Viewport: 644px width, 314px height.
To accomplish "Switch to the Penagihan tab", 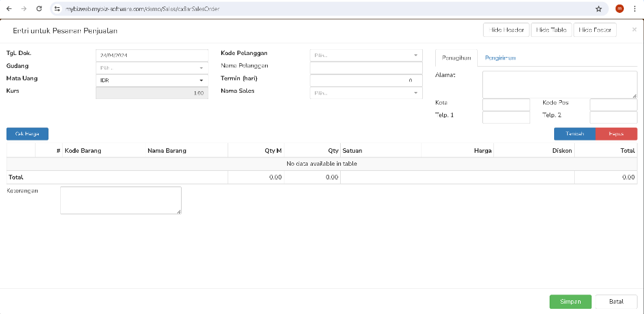I will pos(456,58).
